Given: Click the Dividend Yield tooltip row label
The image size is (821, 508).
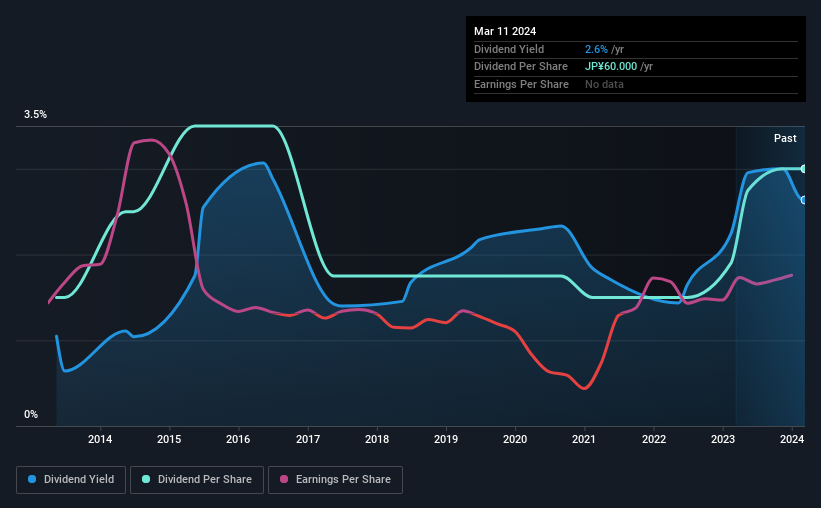Looking at the screenshot, I should [509, 49].
